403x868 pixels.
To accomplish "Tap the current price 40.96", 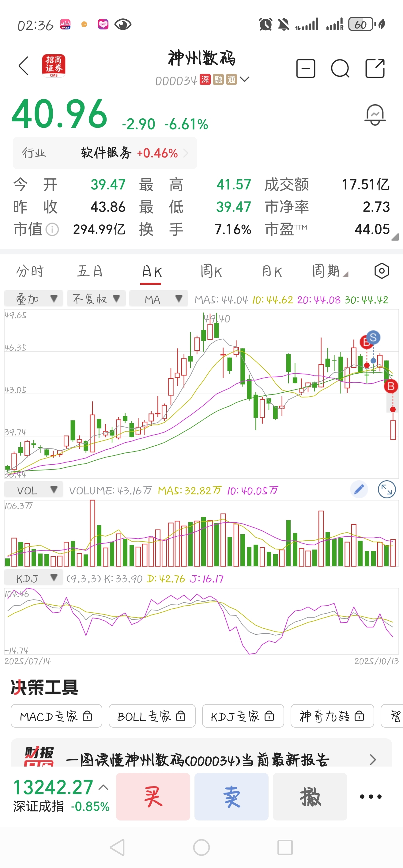I will point(60,113).
